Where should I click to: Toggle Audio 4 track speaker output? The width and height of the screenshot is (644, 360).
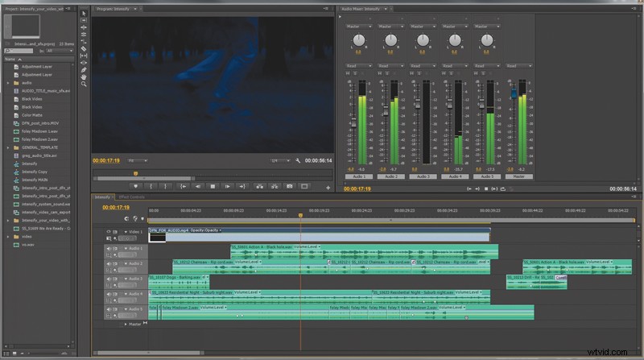109,294
